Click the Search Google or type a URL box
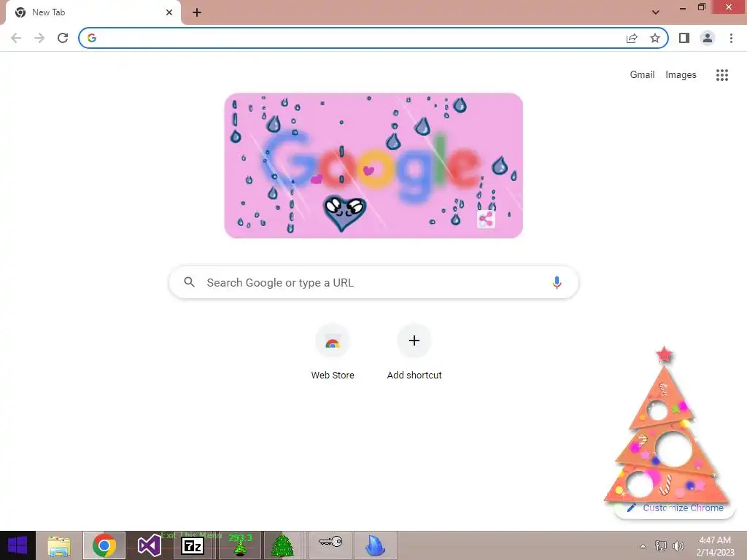 pos(373,282)
